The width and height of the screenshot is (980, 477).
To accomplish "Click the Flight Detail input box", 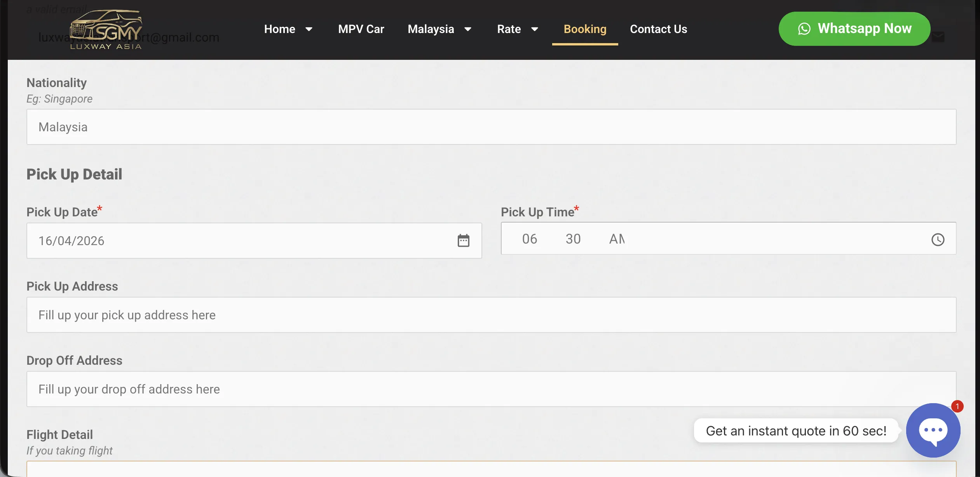I will (491, 469).
